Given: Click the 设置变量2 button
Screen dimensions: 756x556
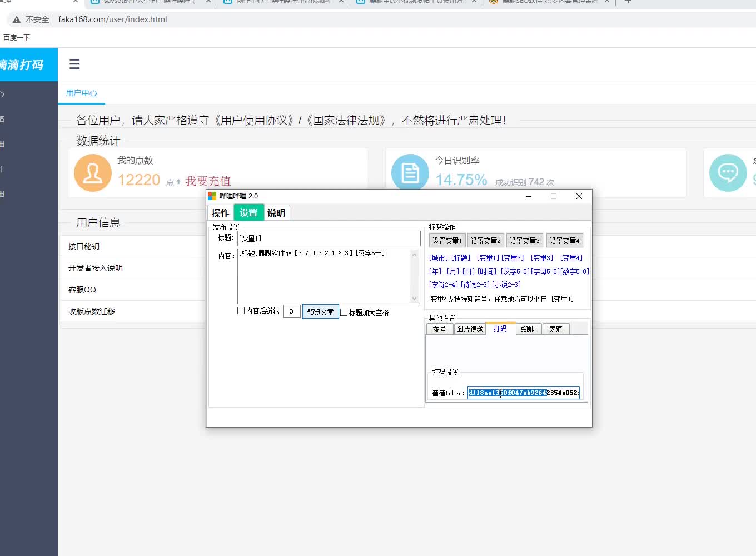Looking at the screenshot, I should coord(486,241).
